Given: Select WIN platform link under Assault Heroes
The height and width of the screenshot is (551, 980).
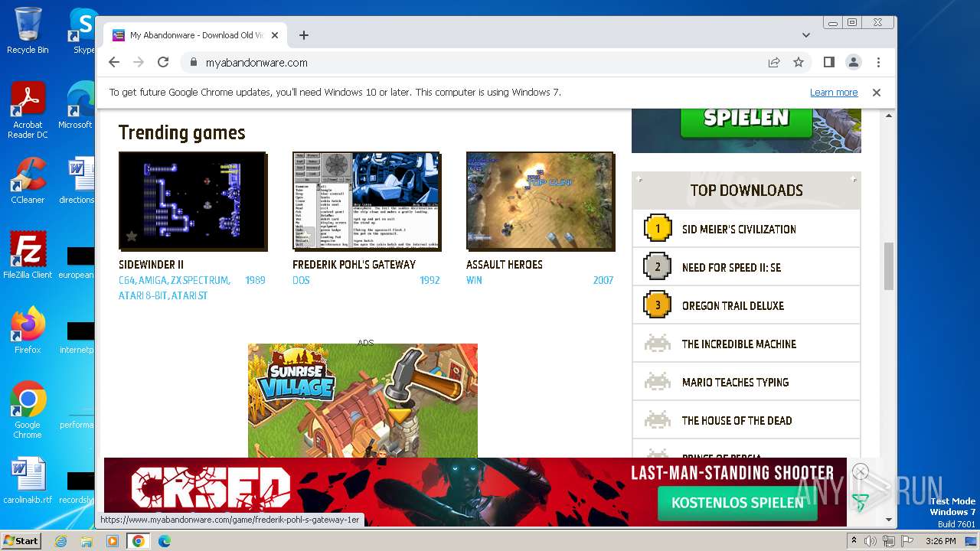Looking at the screenshot, I should click(x=474, y=281).
